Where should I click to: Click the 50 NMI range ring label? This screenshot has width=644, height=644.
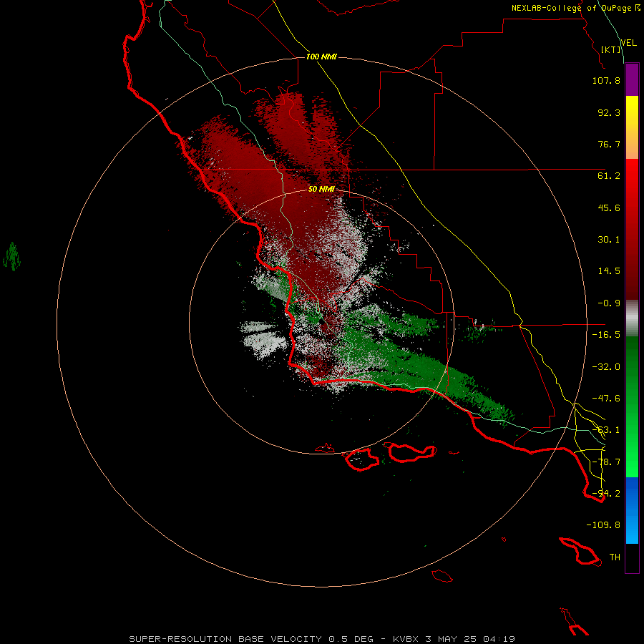coord(321,190)
